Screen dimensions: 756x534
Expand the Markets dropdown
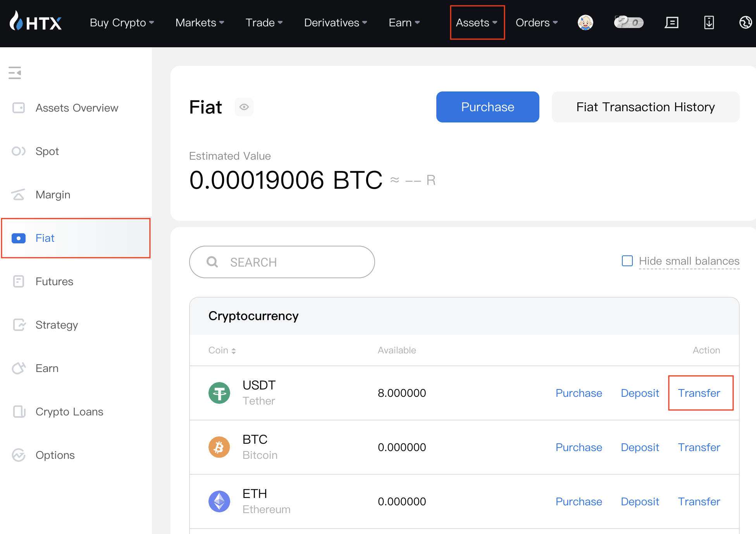pyautogui.click(x=200, y=22)
